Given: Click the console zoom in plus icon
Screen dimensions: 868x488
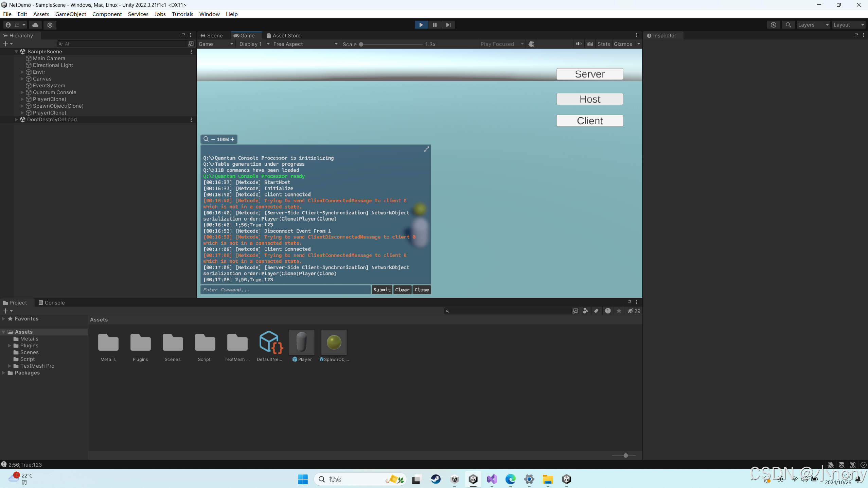Looking at the screenshot, I should [232, 139].
